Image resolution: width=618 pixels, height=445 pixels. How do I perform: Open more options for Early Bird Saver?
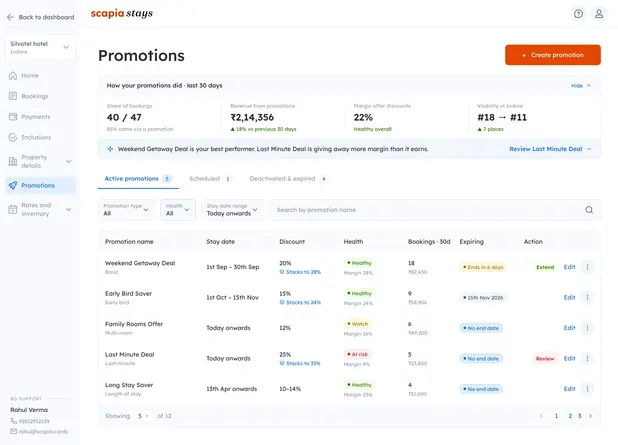coord(587,297)
